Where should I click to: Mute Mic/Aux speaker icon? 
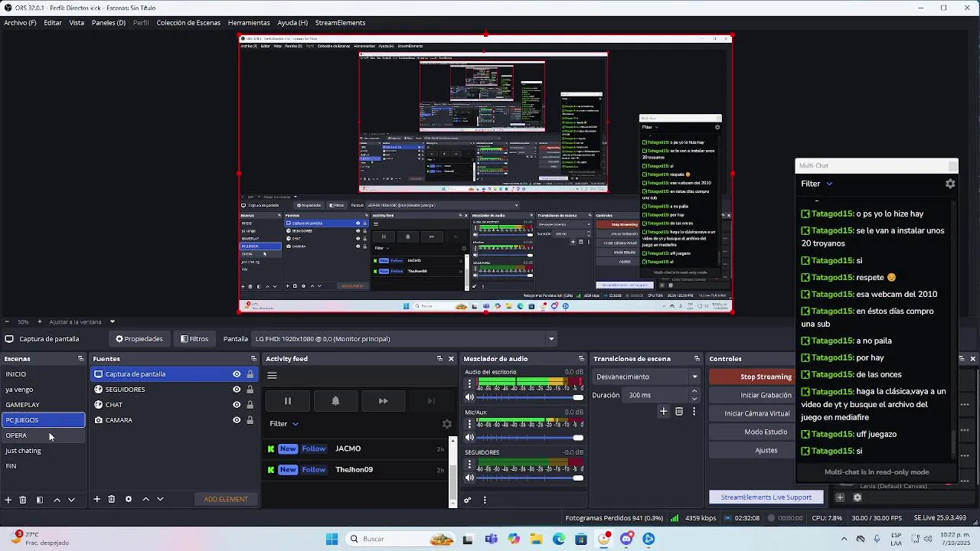[x=469, y=438]
